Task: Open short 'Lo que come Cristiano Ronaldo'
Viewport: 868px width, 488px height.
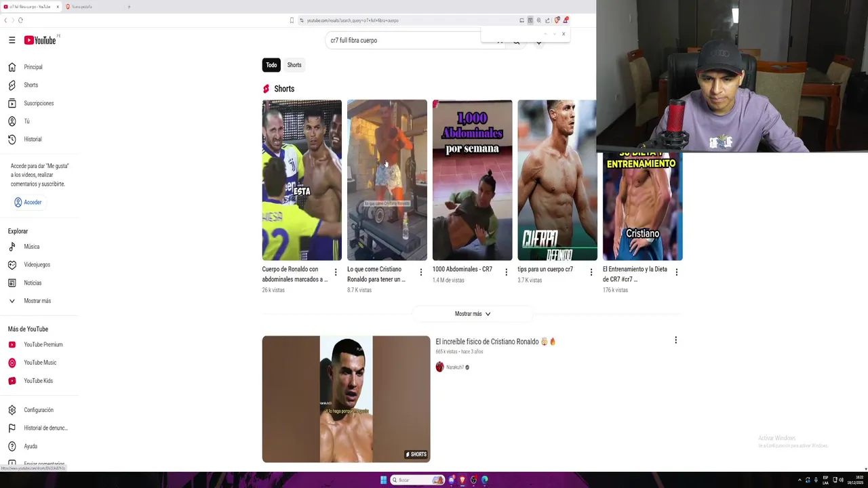Action: tap(387, 180)
